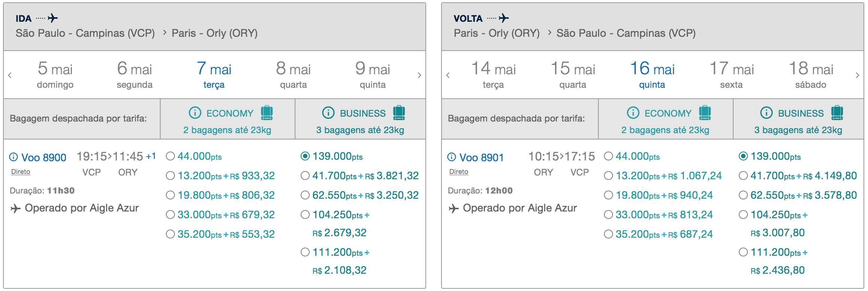Click Business info icon in IDA panel
The image size is (868, 291).
[328, 112]
